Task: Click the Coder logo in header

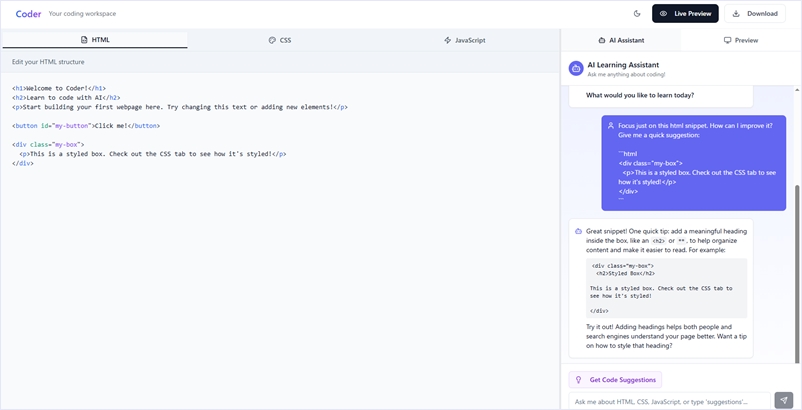Action: tap(28, 14)
